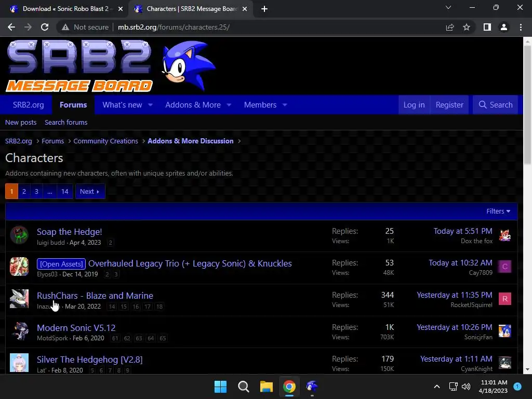
Task: Click the browser forward arrow
Action: tap(28, 27)
